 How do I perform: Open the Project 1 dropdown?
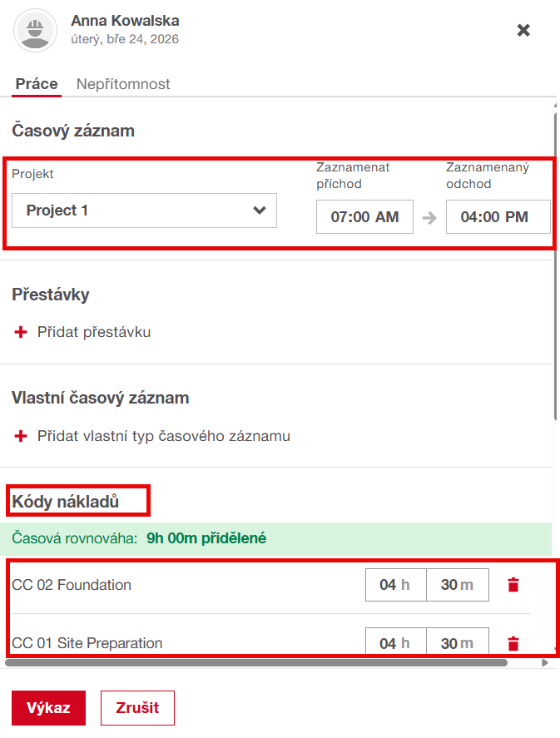144,211
